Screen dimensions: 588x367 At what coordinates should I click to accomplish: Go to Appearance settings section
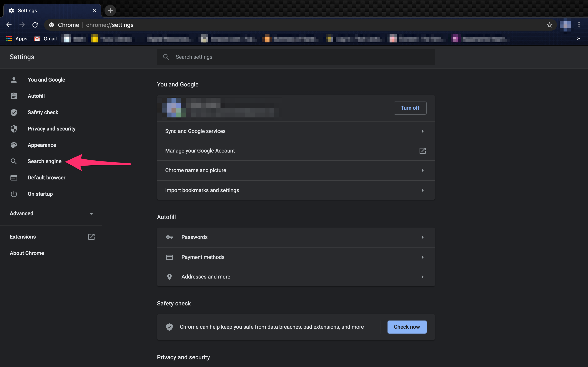click(x=42, y=145)
